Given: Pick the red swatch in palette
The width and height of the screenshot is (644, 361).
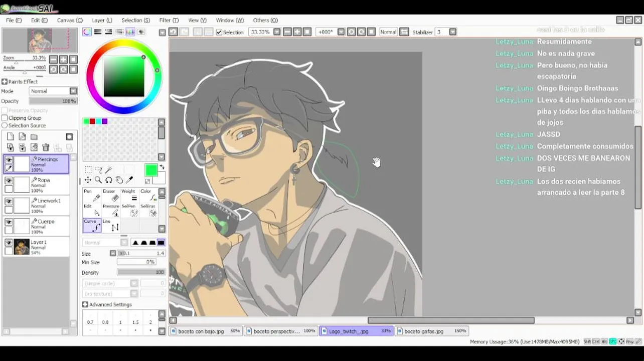Looking at the screenshot, I should click(92, 121).
